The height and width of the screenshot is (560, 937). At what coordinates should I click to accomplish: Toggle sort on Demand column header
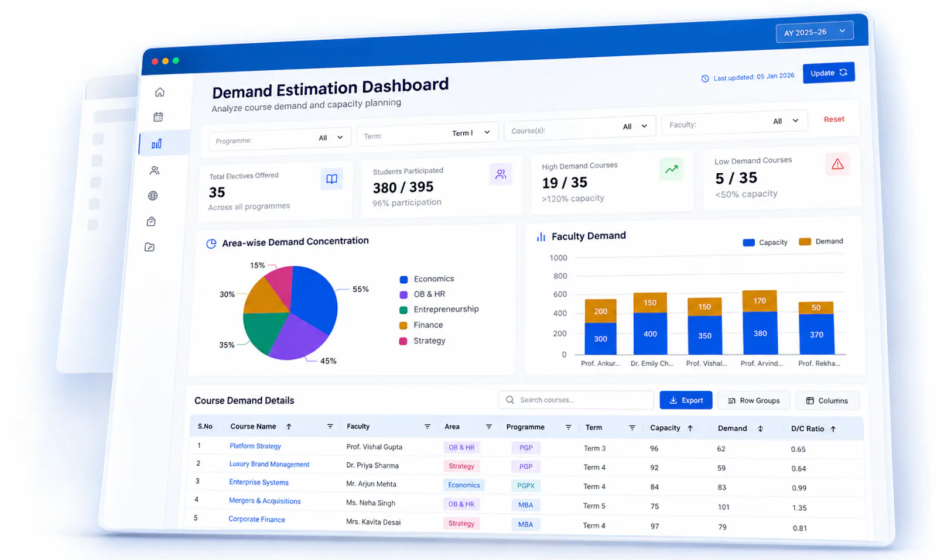pyautogui.click(x=760, y=428)
